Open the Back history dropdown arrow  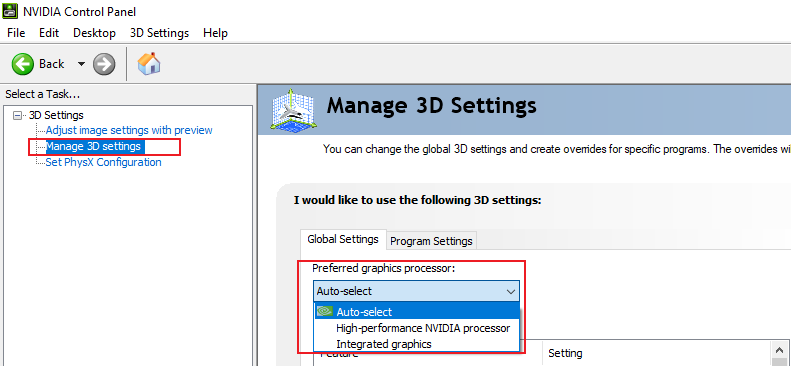click(81, 64)
